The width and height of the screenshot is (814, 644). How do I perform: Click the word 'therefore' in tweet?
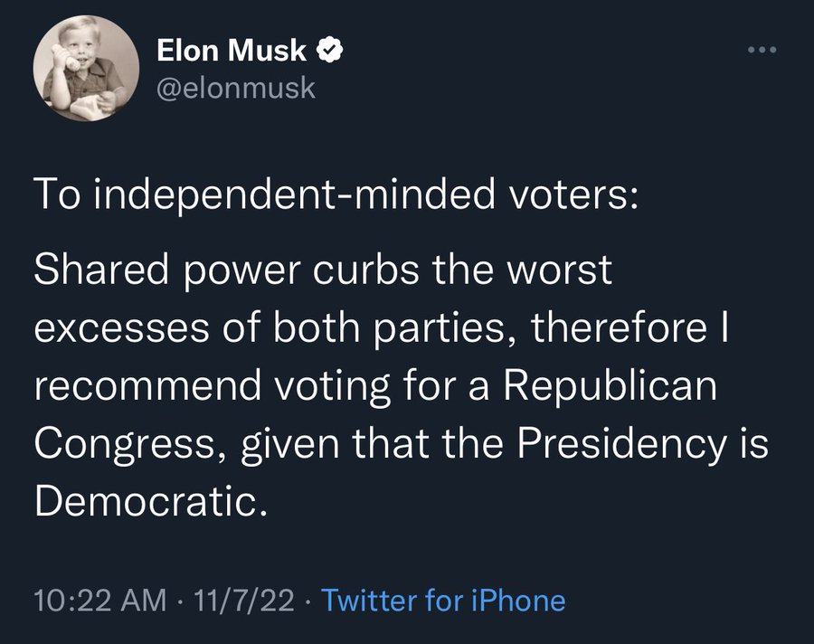(619, 327)
